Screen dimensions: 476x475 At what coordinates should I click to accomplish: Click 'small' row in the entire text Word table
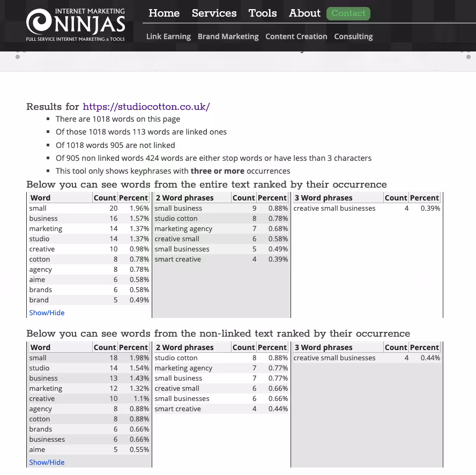pos(89,209)
